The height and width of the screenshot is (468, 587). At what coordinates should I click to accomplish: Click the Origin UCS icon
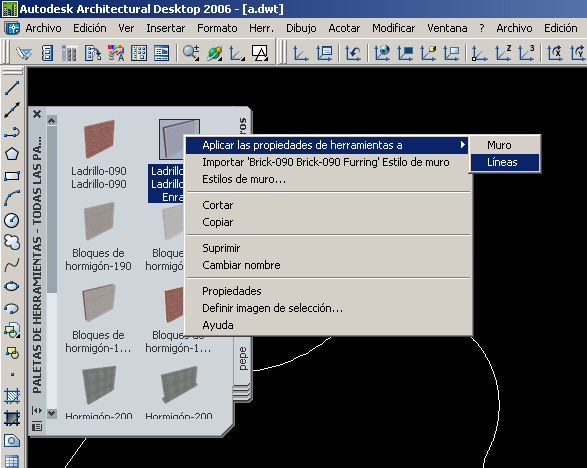point(480,53)
